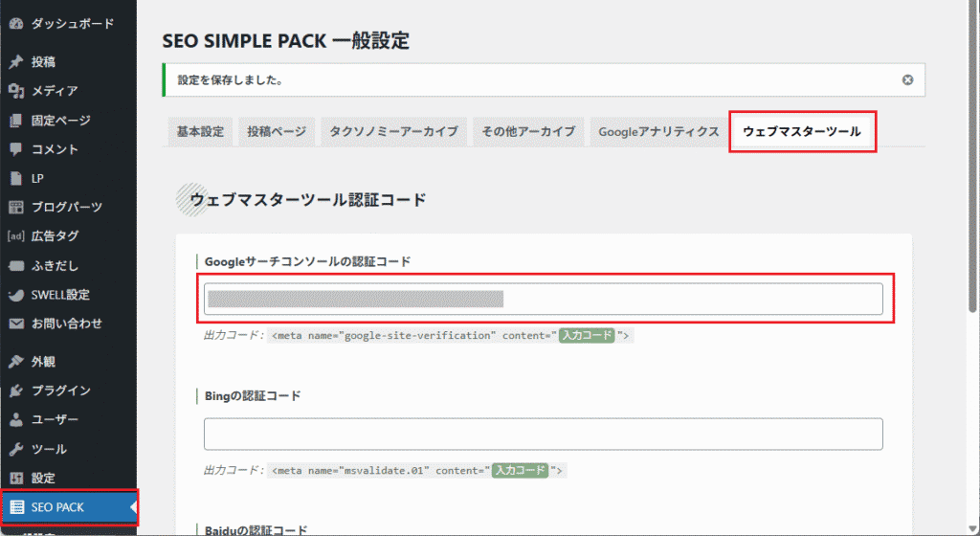Click the document icon beside LP
Viewport: 980px width, 536px height.
[x=16, y=178]
